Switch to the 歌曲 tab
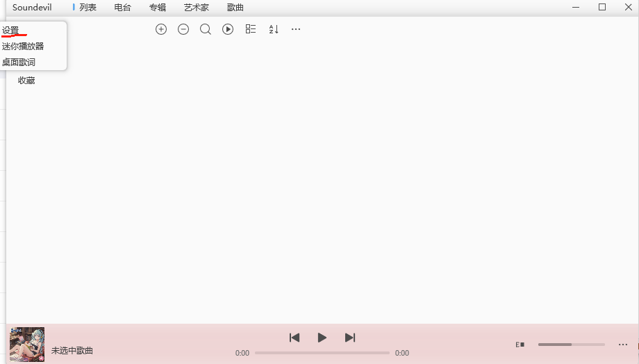The height and width of the screenshot is (364, 639). (x=235, y=8)
